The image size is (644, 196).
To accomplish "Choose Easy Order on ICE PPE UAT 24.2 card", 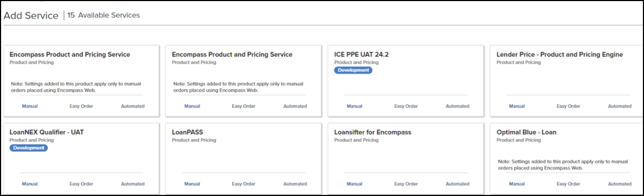I will (406, 106).
